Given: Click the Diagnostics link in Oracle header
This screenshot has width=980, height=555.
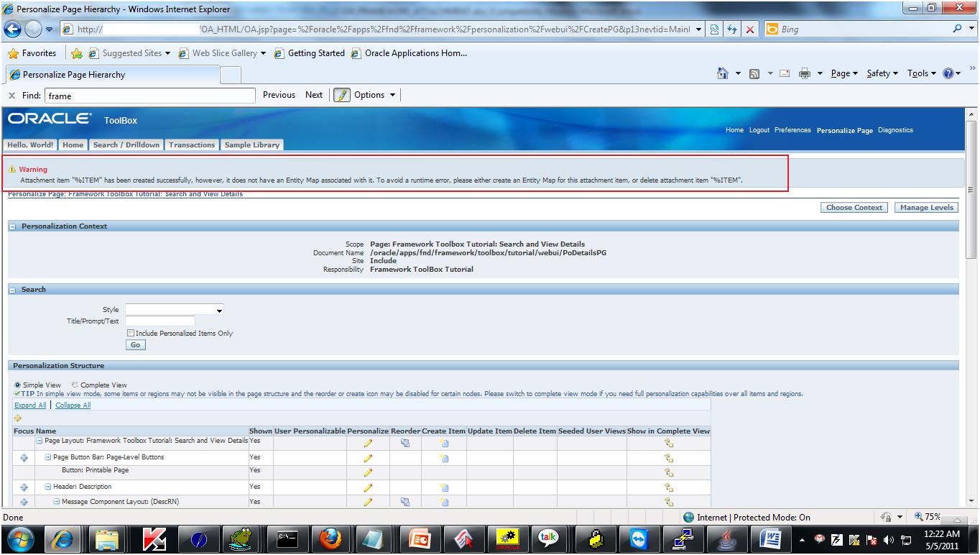Looking at the screenshot, I should [895, 130].
